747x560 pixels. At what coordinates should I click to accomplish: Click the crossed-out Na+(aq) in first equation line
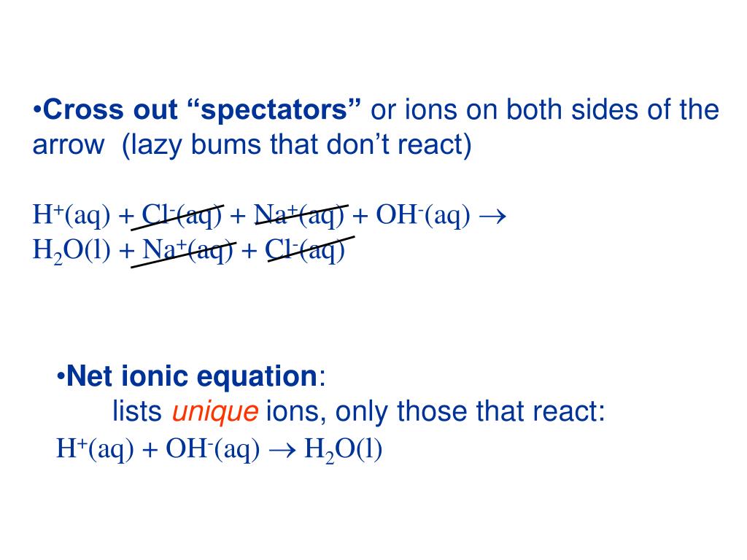tap(299, 215)
